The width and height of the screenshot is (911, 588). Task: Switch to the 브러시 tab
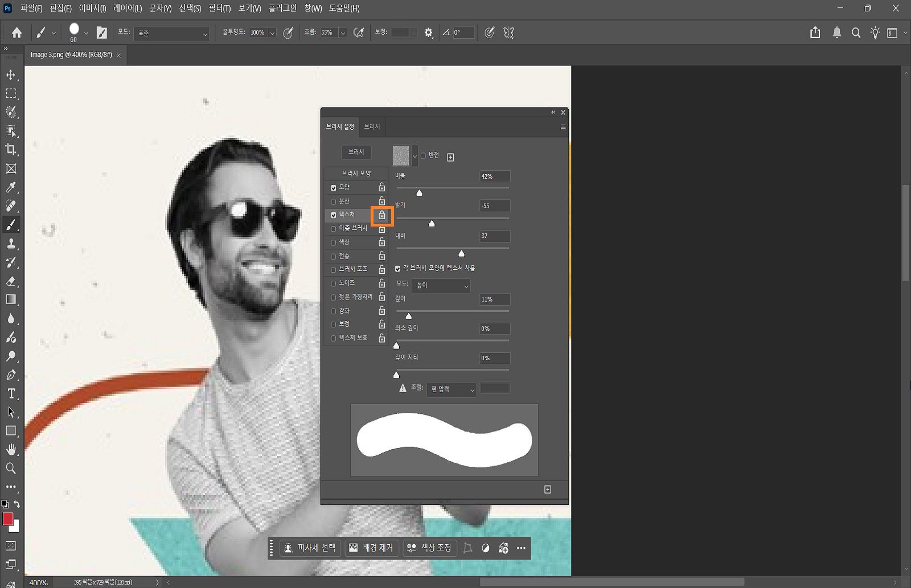click(x=372, y=126)
